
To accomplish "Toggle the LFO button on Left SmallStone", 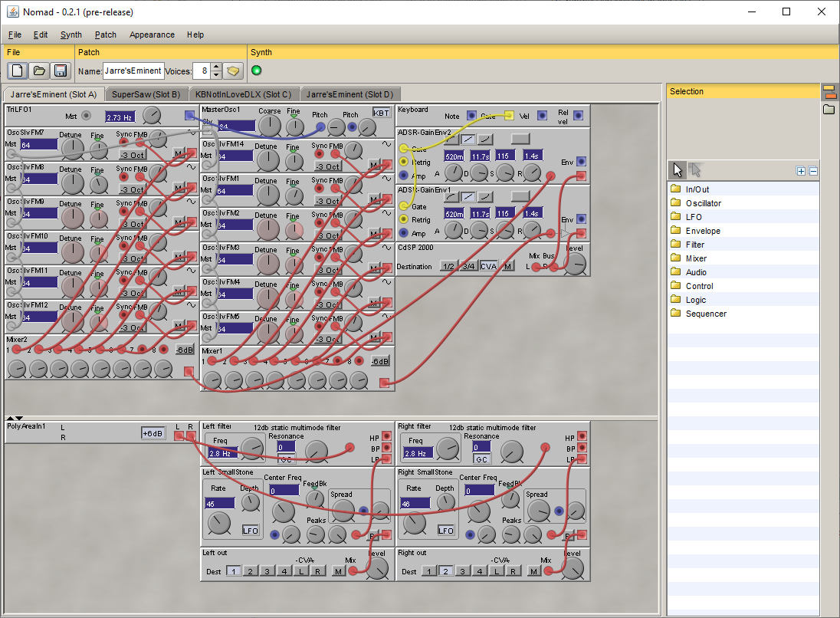I will (251, 530).
